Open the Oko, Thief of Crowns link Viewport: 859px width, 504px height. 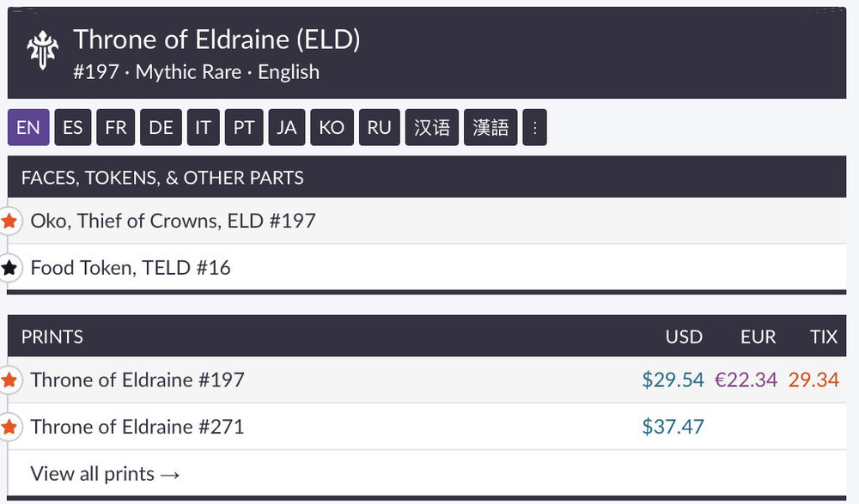click(173, 222)
